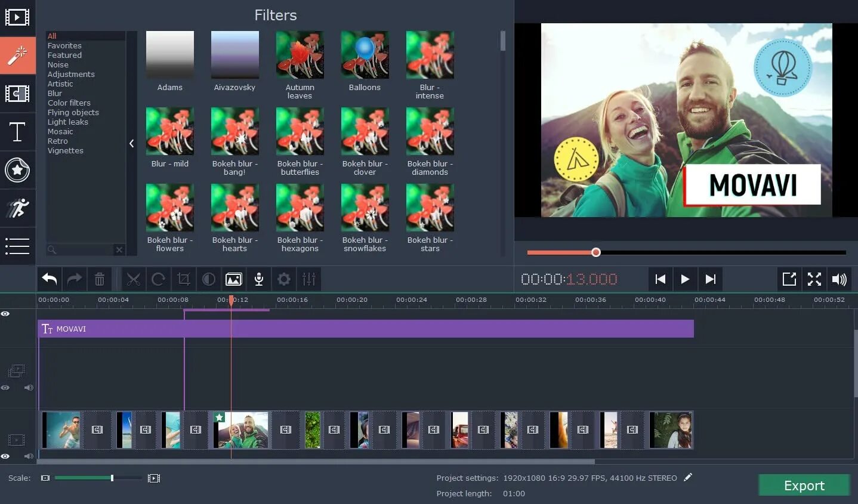
Task: Mute the overlay track audio
Action: point(28,388)
